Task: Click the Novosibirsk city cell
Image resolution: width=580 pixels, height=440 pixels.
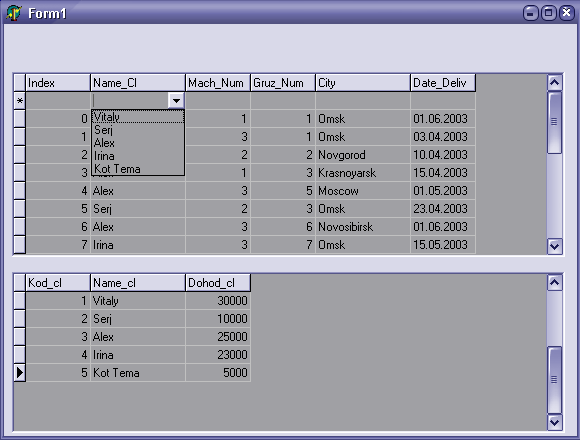Action: 363,227
